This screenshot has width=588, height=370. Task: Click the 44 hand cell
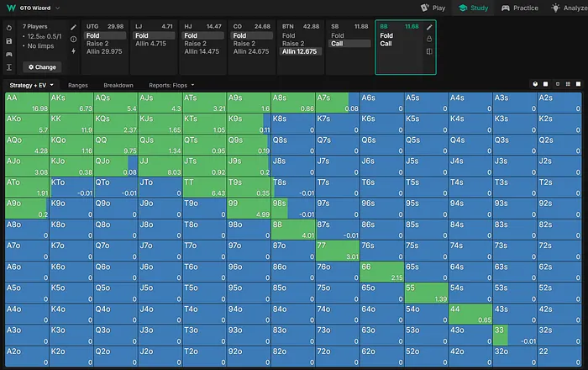pos(470,314)
